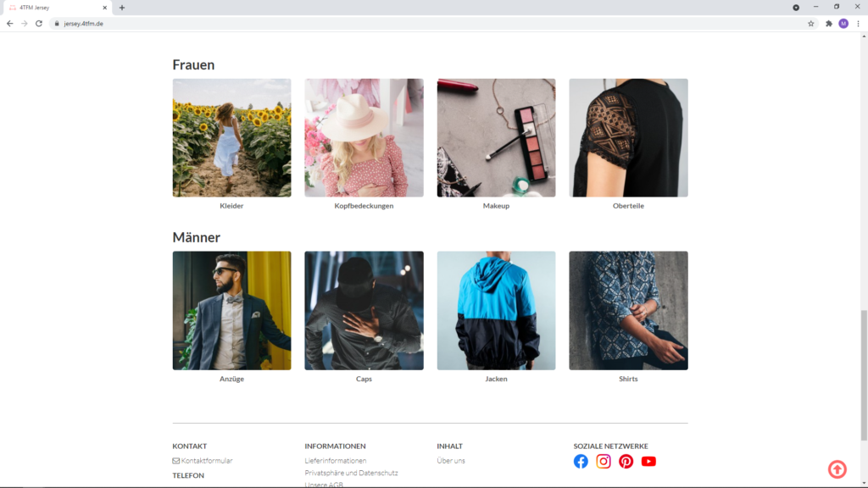Open the Kontaktformular link
The width and height of the screenshot is (868, 488).
206,461
